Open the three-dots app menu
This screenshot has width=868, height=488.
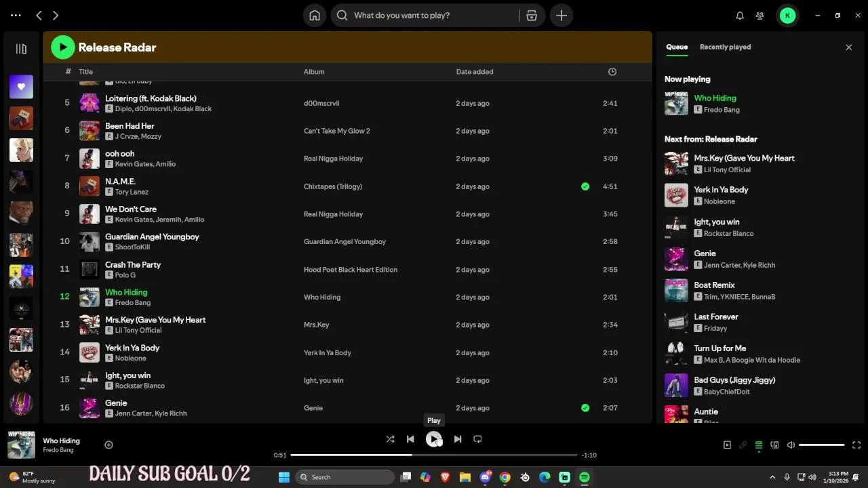coord(16,16)
